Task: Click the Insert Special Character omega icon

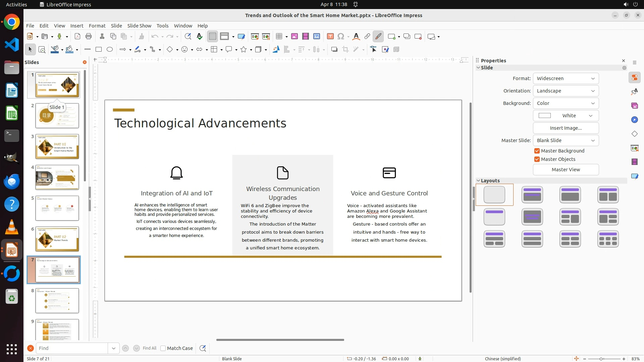Action: coord(341,37)
